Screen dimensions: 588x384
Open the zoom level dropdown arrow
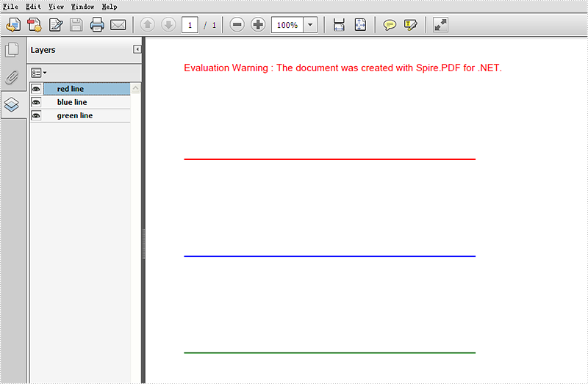point(310,25)
